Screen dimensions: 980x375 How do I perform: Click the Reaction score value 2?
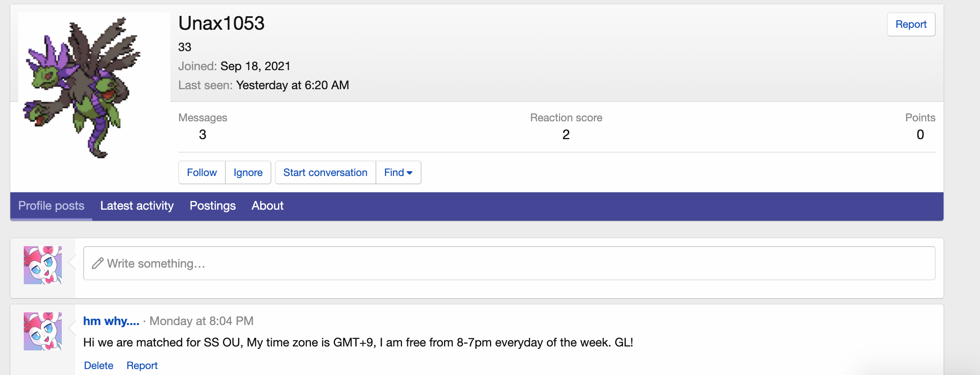coord(566,135)
